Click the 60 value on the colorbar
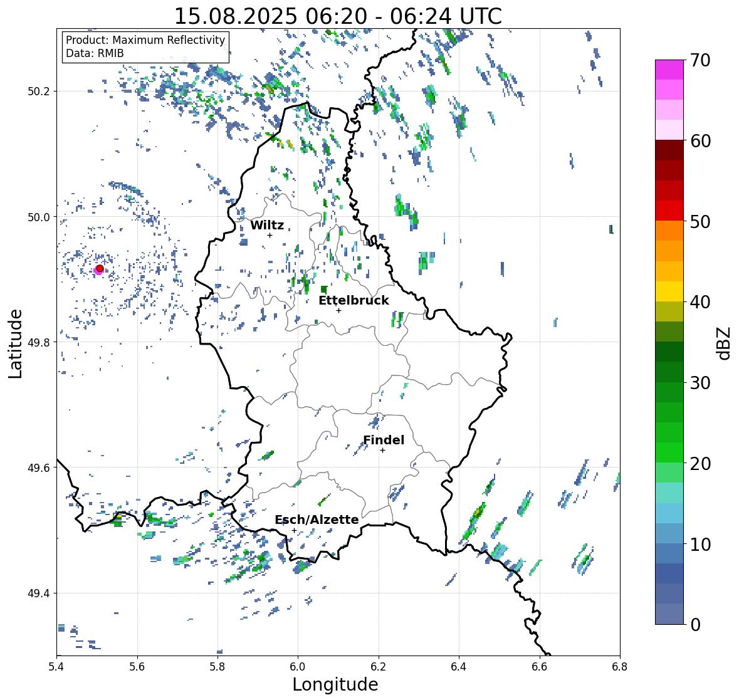This screenshot has height=700, width=739. click(x=700, y=141)
